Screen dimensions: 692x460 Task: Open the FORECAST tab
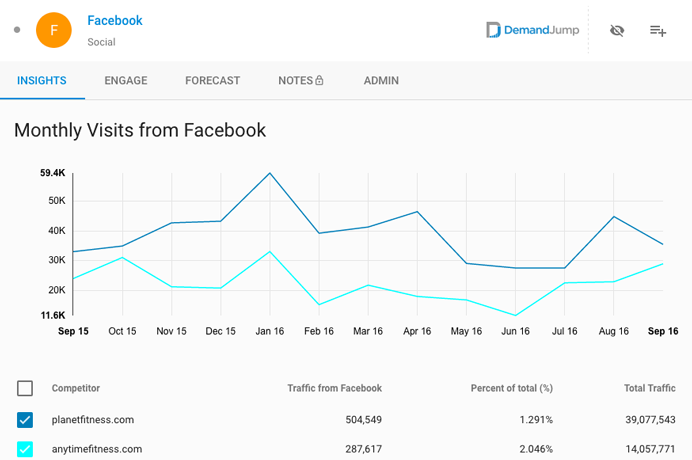click(213, 80)
